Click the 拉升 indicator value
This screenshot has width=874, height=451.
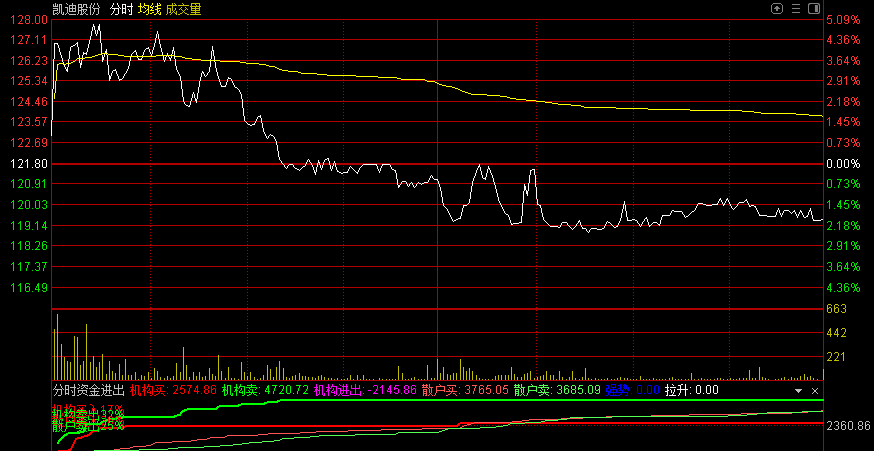coord(692,390)
